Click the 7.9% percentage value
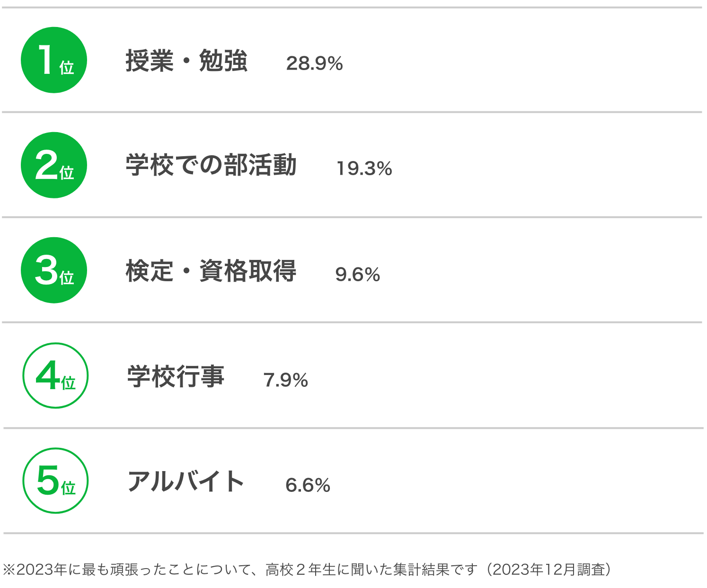707x588 pixels. pos(286,380)
